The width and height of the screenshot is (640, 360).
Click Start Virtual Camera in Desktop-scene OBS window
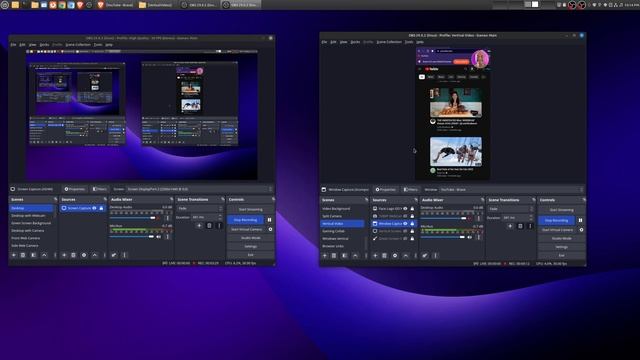click(247, 229)
